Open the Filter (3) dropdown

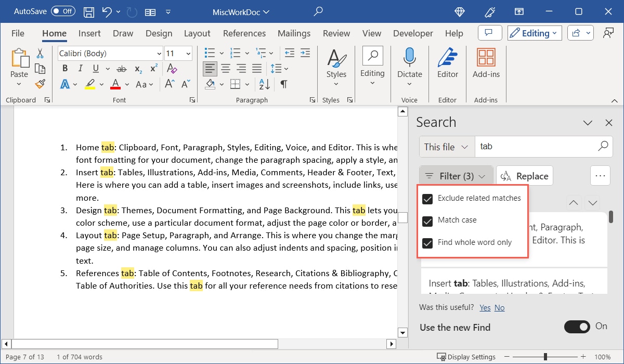coord(456,175)
